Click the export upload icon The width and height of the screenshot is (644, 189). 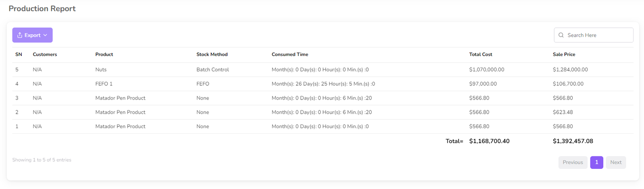pyautogui.click(x=20, y=35)
